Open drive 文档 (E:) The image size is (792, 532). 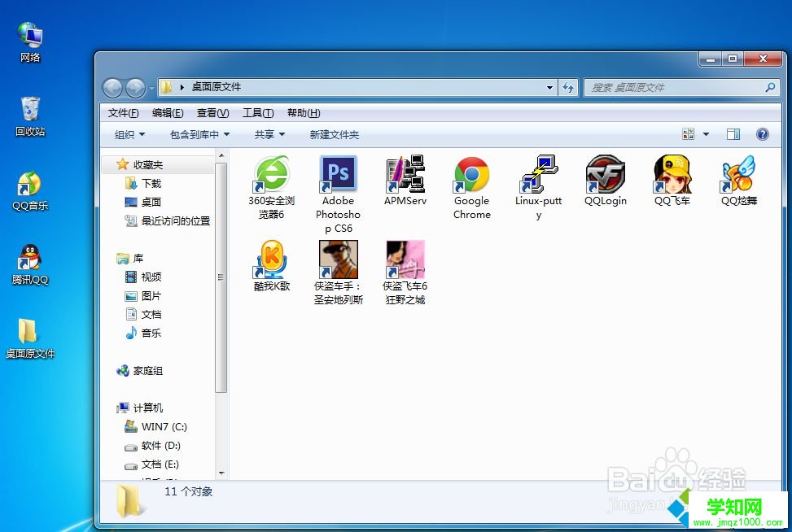[151, 464]
